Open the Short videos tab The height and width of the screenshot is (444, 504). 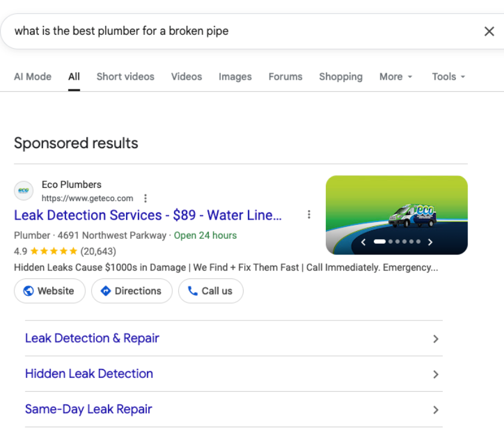125,77
